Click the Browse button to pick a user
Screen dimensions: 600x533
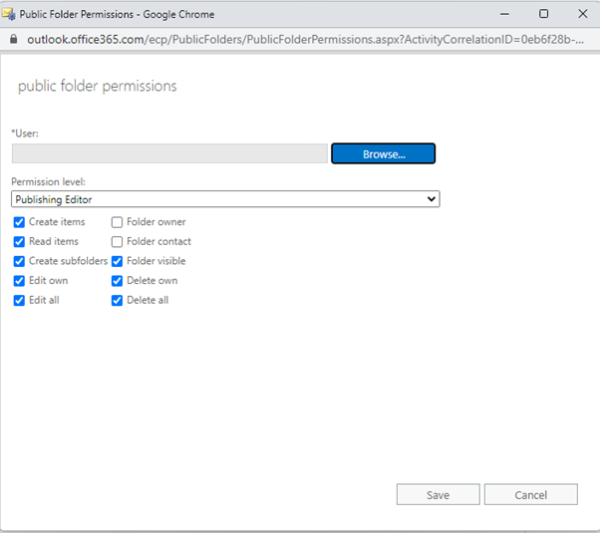point(383,154)
